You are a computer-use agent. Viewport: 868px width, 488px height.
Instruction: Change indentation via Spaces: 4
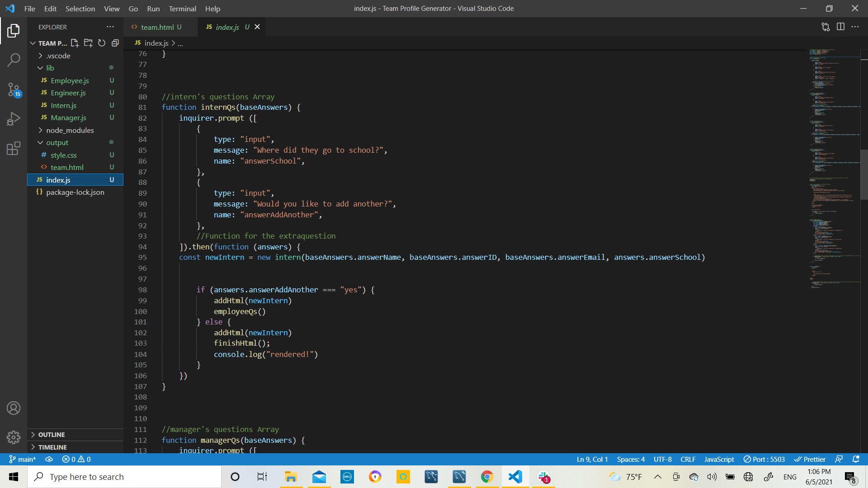tap(631, 459)
